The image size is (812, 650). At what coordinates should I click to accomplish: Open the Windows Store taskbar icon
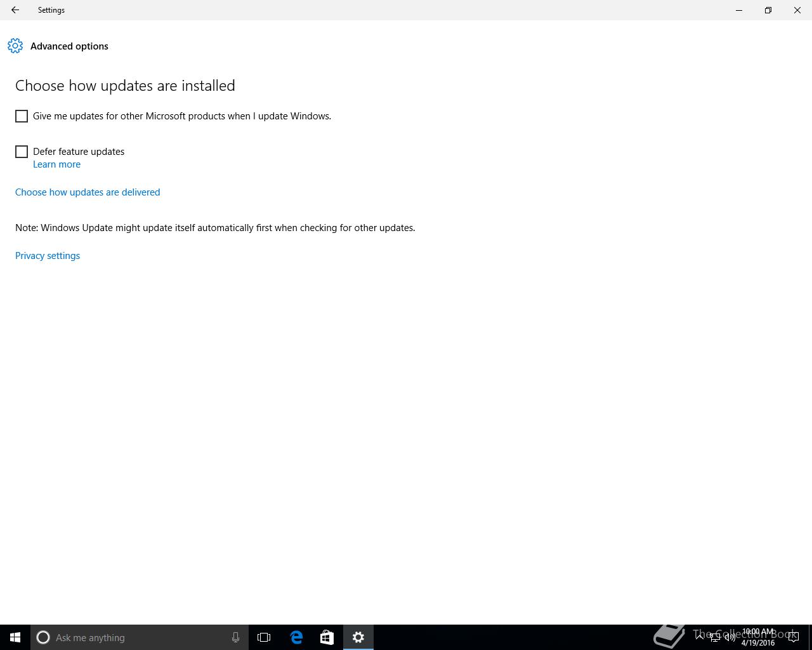tap(327, 637)
